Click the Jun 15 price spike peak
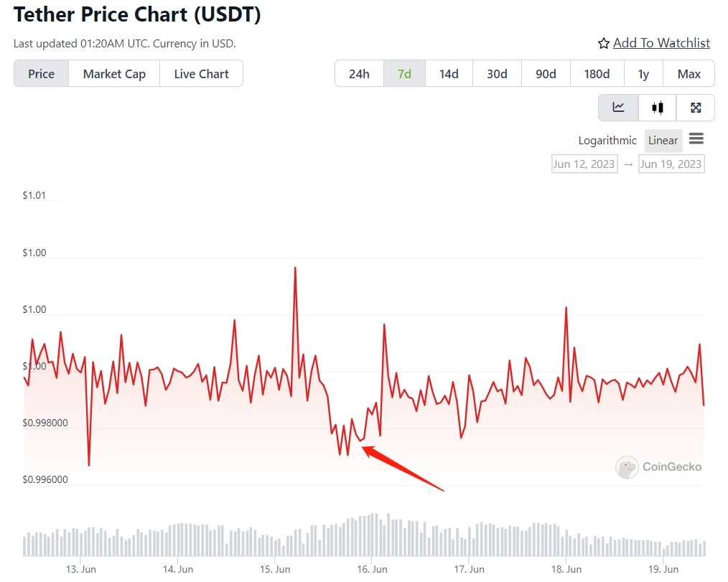This screenshot has height=582, width=728. [x=295, y=268]
